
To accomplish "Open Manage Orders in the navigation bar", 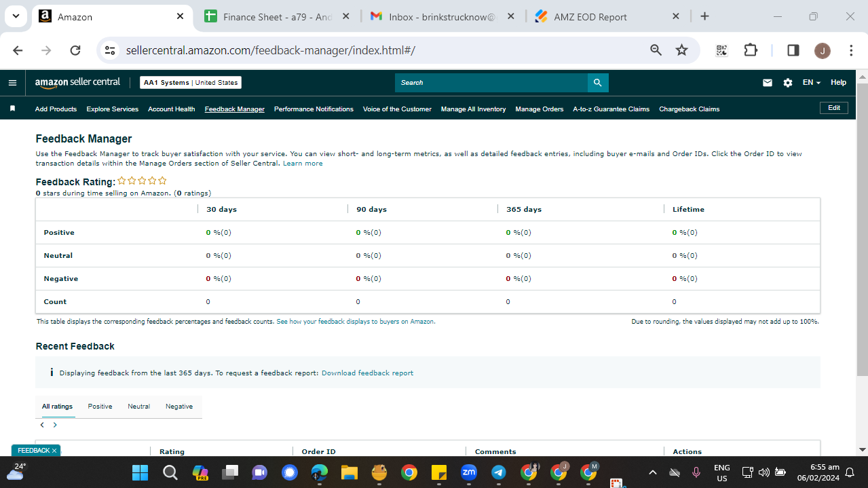I will pyautogui.click(x=540, y=109).
